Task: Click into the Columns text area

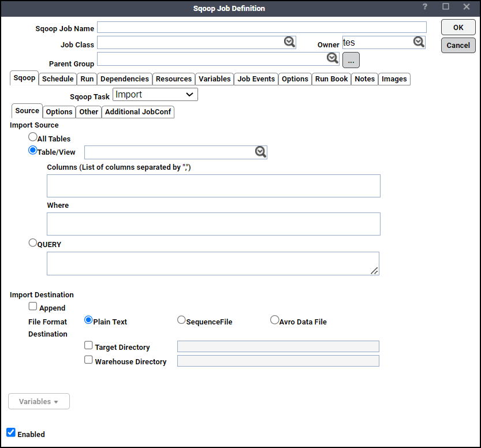Action: (214, 186)
